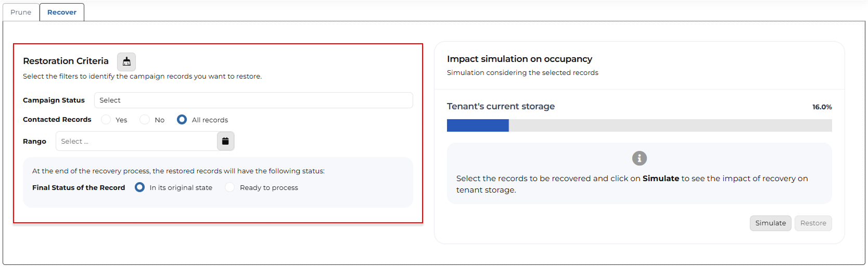Viewport: 868px width, 267px height.
Task: Click the 16.0% storage value
Action: (822, 107)
